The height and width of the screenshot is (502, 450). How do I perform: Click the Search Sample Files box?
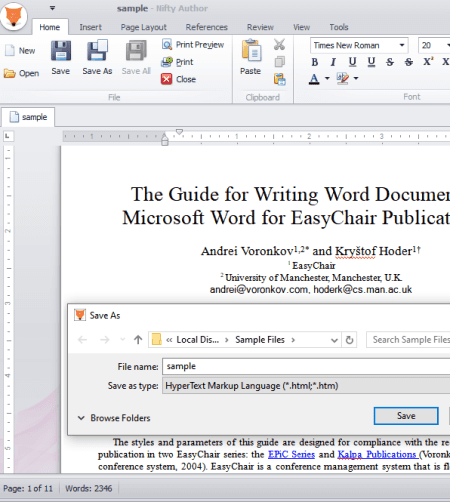408,340
